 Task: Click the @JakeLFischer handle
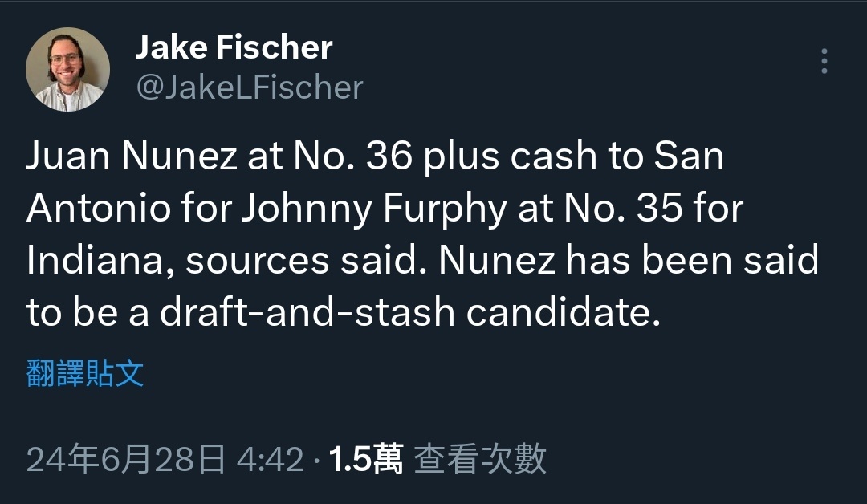(250, 87)
